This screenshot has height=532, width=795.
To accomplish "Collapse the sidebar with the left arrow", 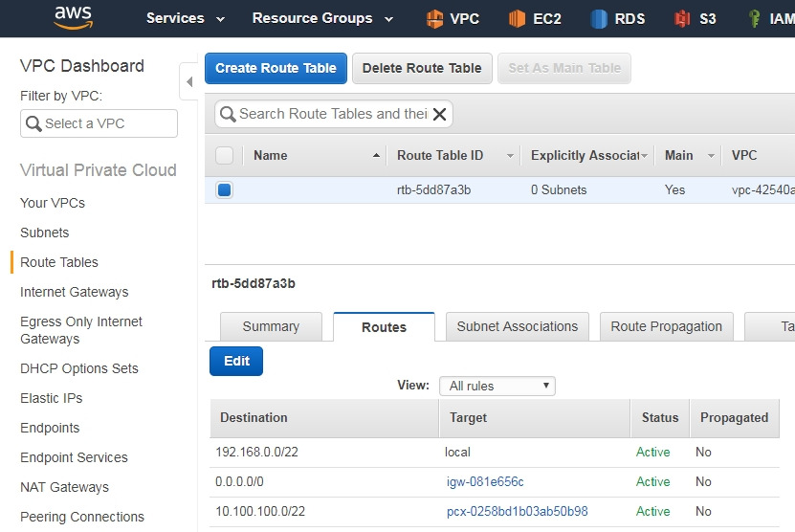I will click(x=189, y=81).
